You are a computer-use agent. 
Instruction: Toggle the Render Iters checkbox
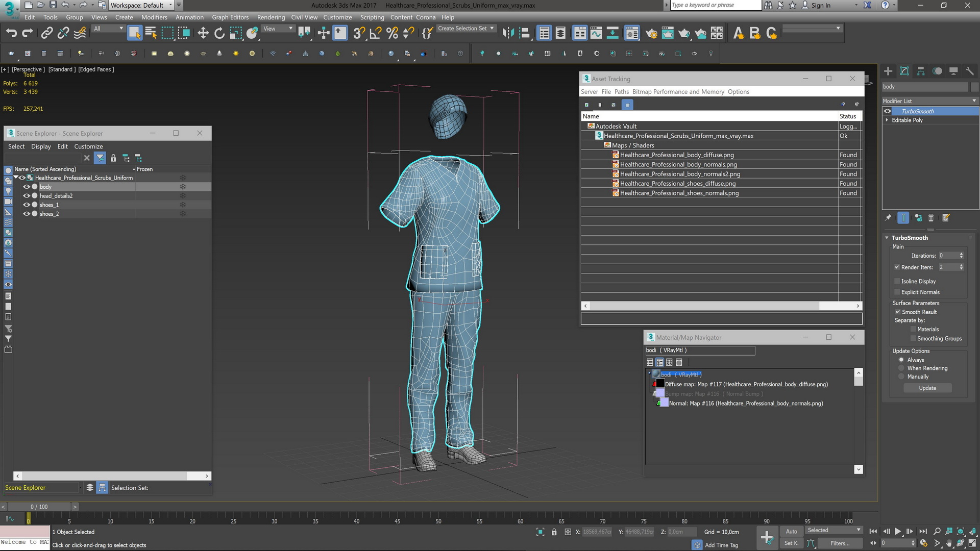coord(897,267)
